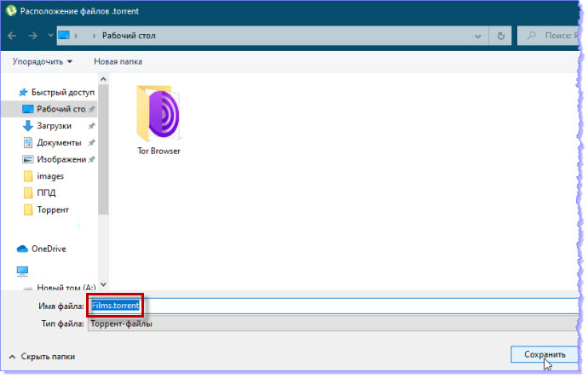Create a folder with Новая папка

click(118, 61)
